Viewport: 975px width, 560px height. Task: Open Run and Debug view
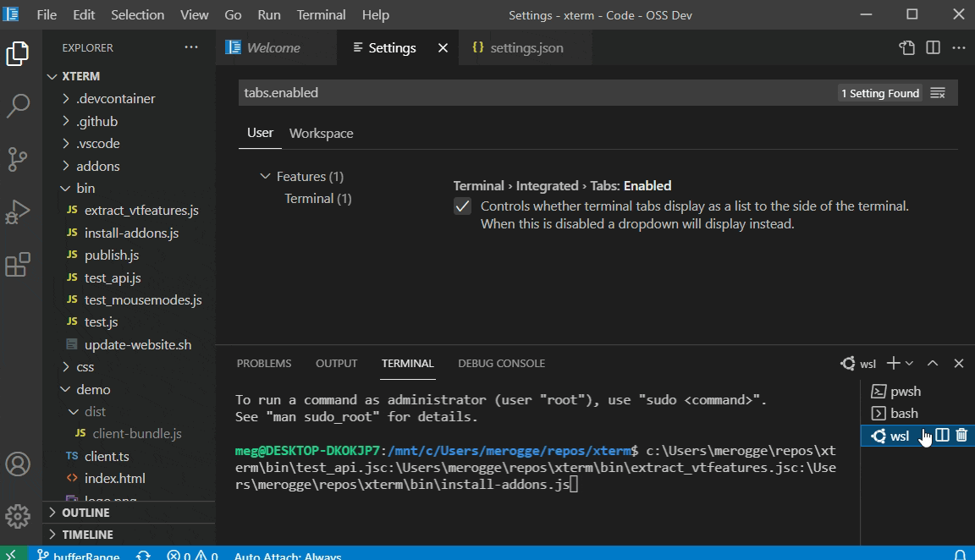pyautogui.click(x=18, y=212)
